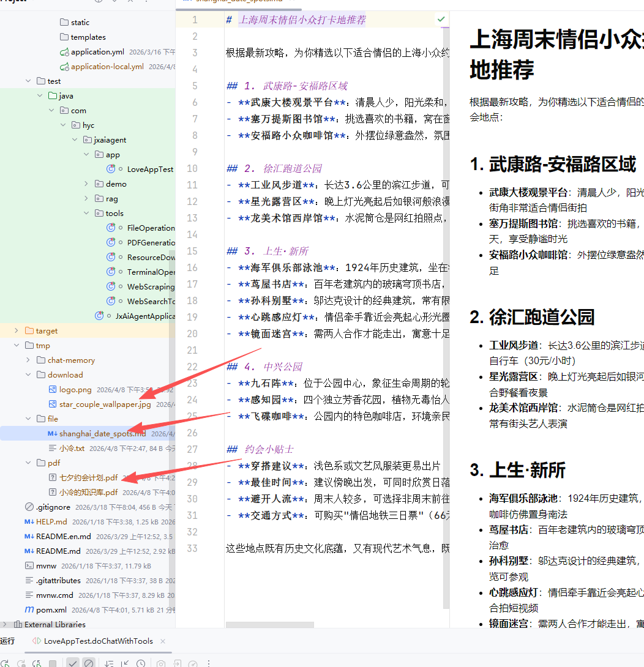Click the Stop button in run toolbar
Screen dimensions: 644x667
point(53,663)
